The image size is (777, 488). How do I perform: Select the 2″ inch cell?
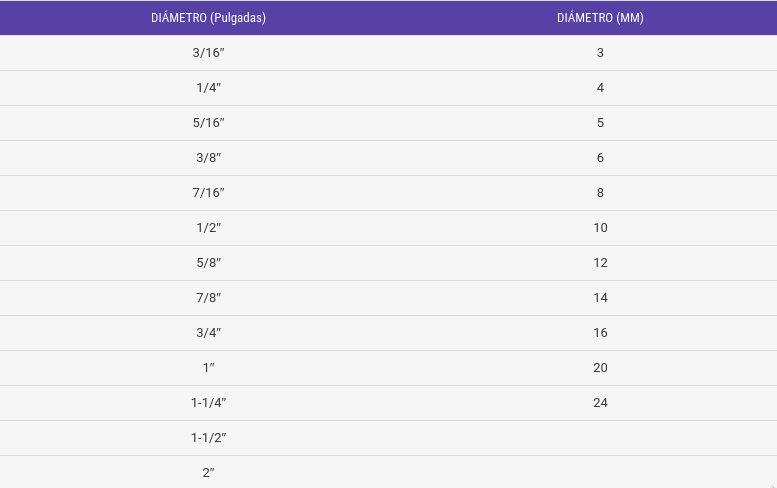(x=208, y=473)
